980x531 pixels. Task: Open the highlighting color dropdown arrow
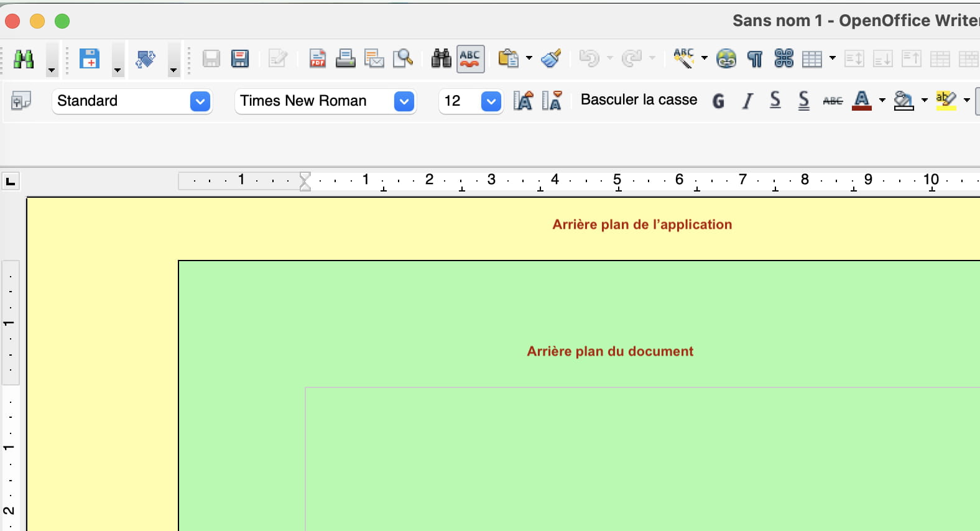point(966,100)
